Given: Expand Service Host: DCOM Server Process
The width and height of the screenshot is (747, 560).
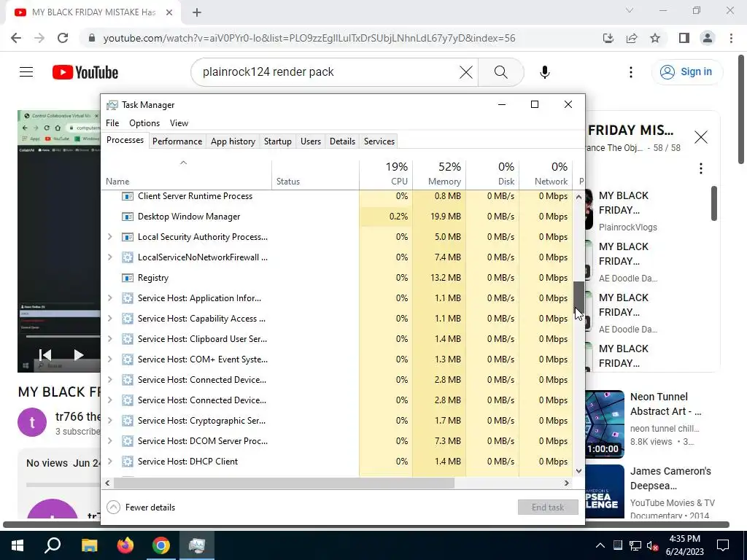Looking at the screenshot, I should point(109,441).
